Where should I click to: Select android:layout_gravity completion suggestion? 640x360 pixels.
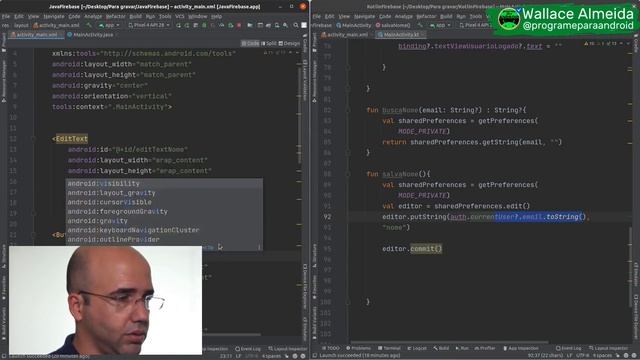coord(164,193)
